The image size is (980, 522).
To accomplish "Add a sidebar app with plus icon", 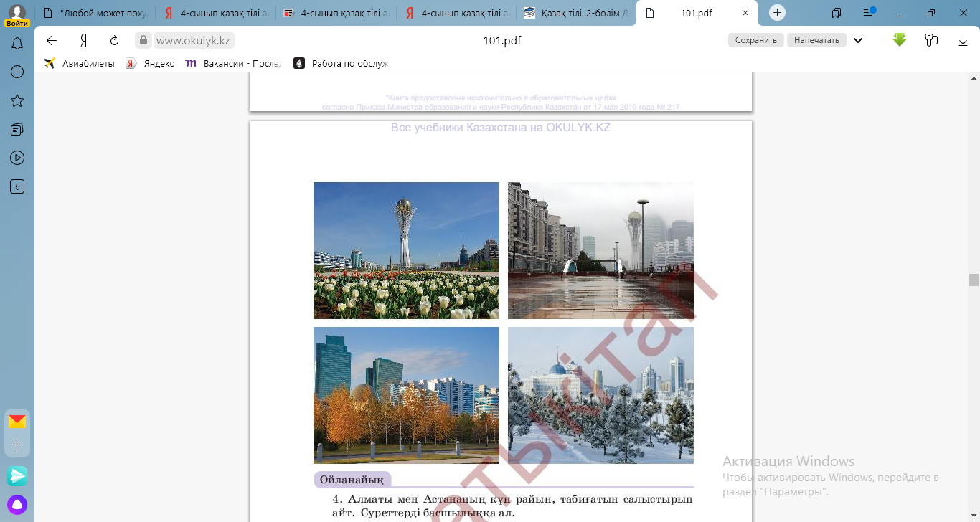I will [x=17, y=445].
